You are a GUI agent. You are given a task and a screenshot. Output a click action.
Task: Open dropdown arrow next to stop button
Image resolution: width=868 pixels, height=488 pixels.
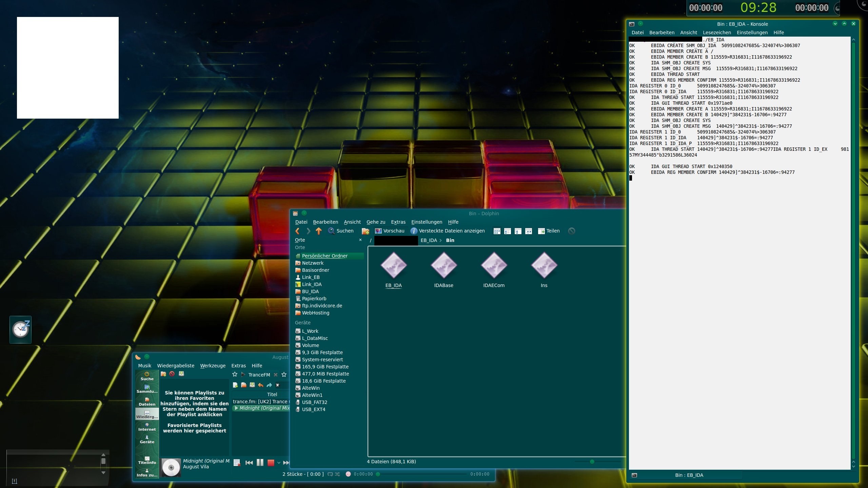pyautogui.click(x=279, y=463)
